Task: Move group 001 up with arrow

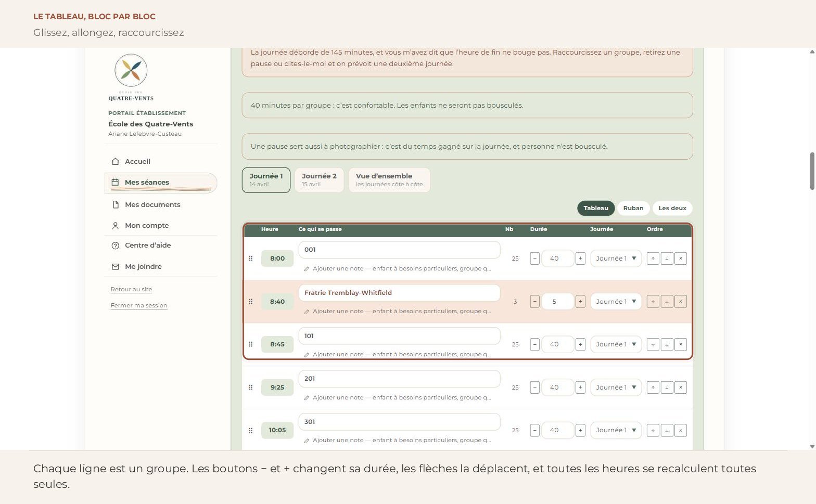Action: pyautogui.click(x=653, y=259)
